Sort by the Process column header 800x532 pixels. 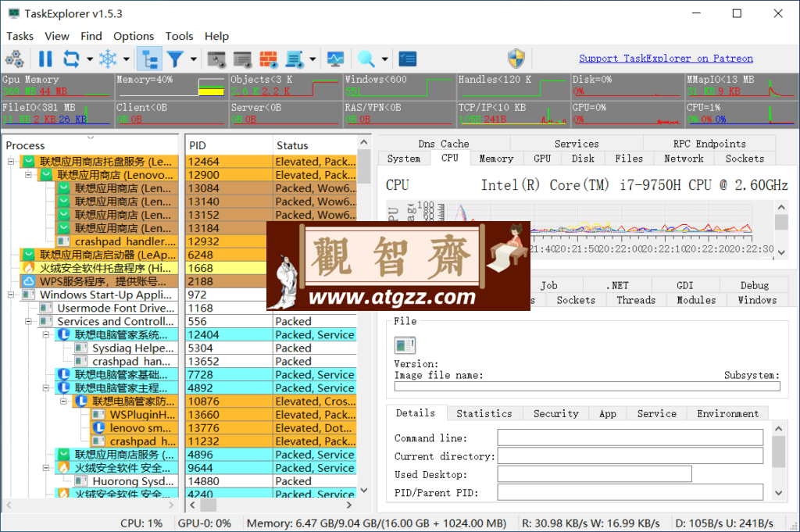click(91, 145)
